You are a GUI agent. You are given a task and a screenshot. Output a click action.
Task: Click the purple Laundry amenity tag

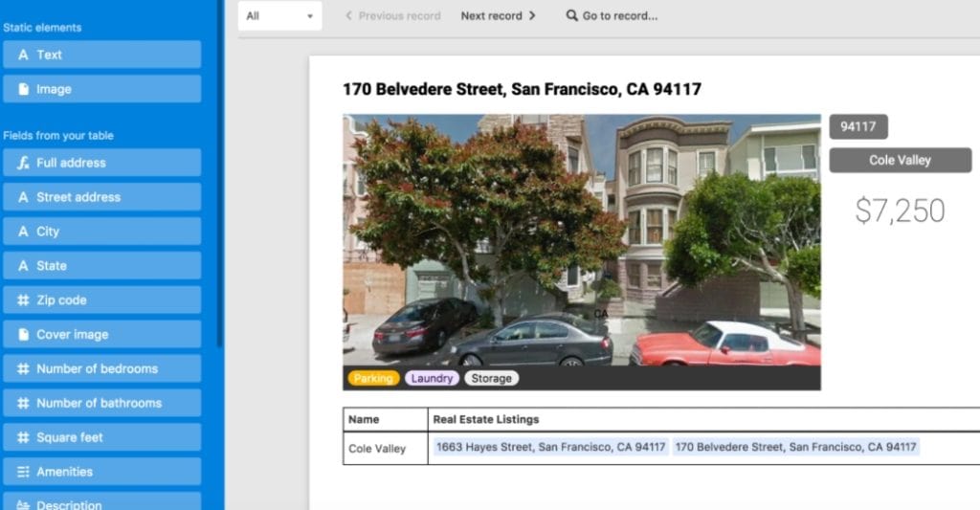click(x=432, y=378)
